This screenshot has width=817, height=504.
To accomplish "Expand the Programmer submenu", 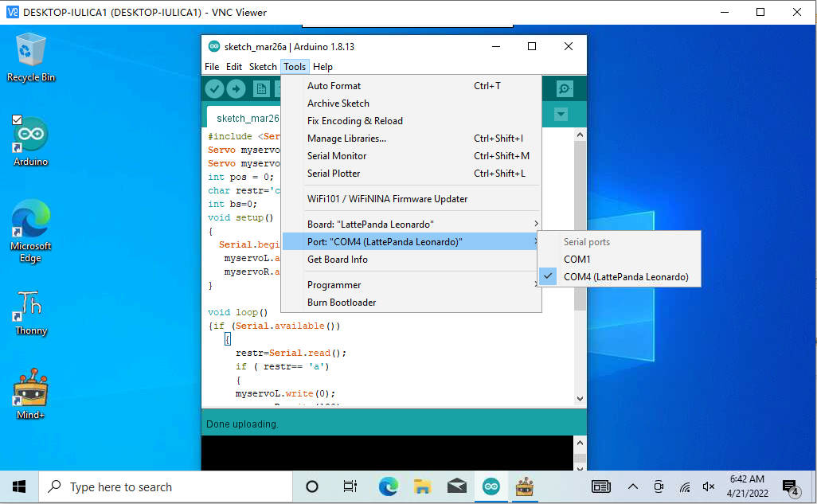I will (x=411, y=285).
